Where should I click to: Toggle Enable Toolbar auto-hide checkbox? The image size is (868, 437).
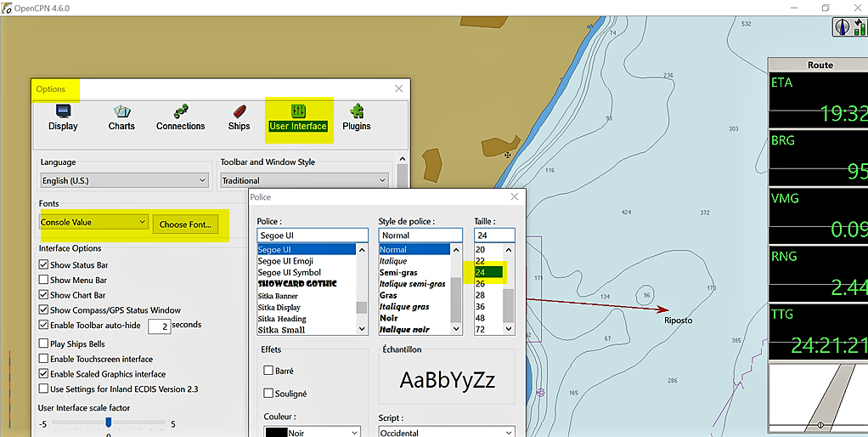tap(43, 325)
